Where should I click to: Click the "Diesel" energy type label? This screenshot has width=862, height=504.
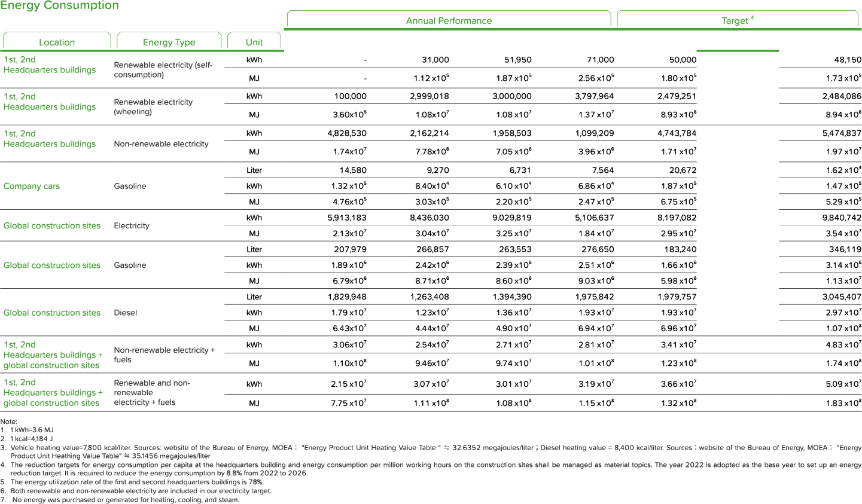[126, 313]
